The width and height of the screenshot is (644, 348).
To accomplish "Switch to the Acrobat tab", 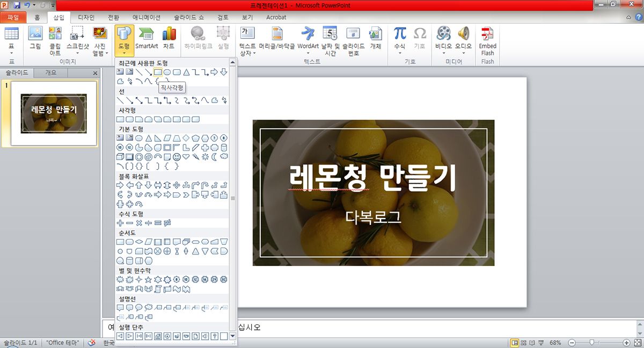I will click(x=276, y=17).
